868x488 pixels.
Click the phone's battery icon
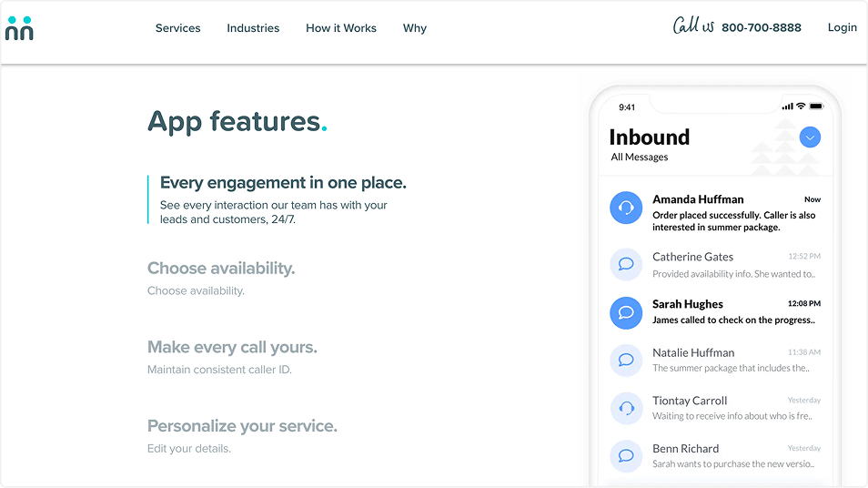(x=816, y=106)
